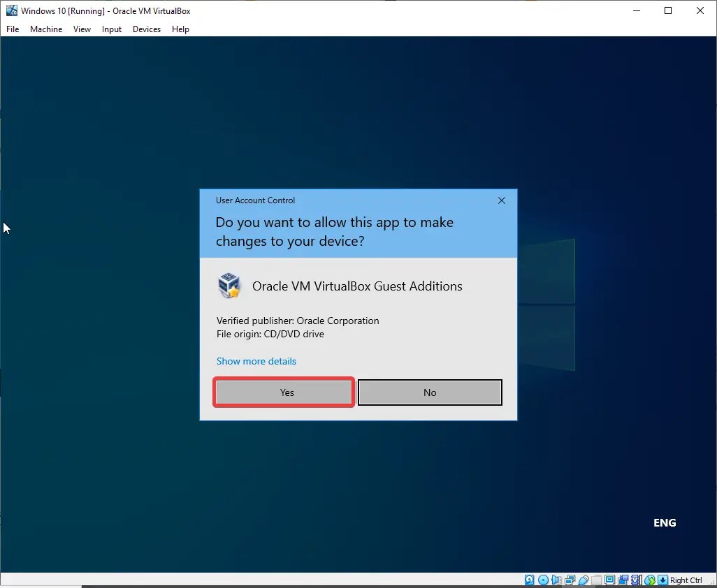717x588 pixels.
Task: Click Yes to allow Guest Additions installer
Action: (282, 392)
